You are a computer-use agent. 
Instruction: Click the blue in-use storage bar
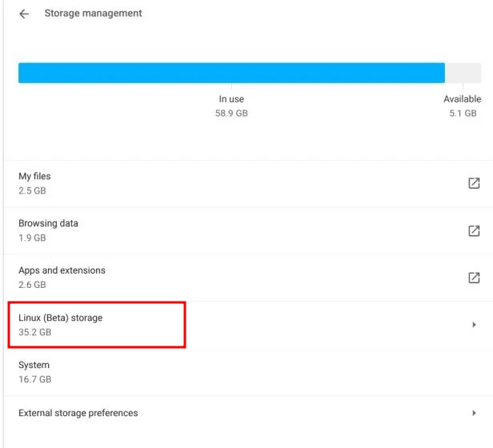(x=231, y=73)
